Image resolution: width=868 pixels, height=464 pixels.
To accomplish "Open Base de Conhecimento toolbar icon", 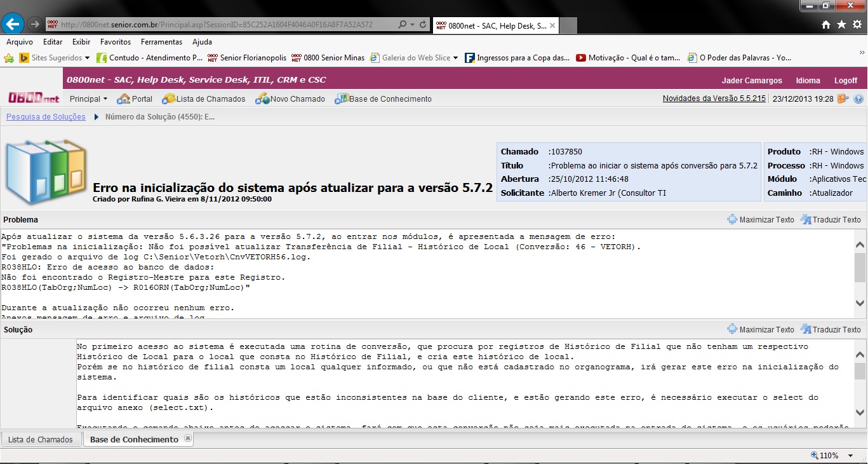I will pos(384,99).
